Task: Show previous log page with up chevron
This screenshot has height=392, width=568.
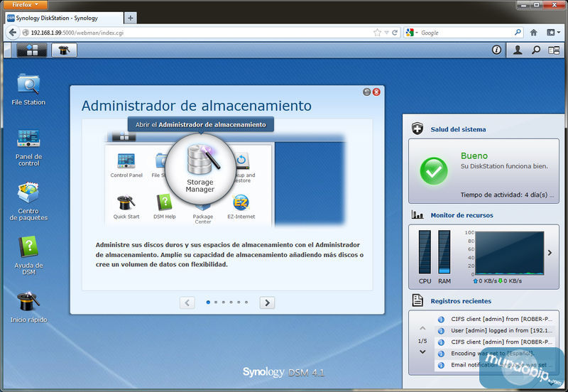Action: pos(422,328)
